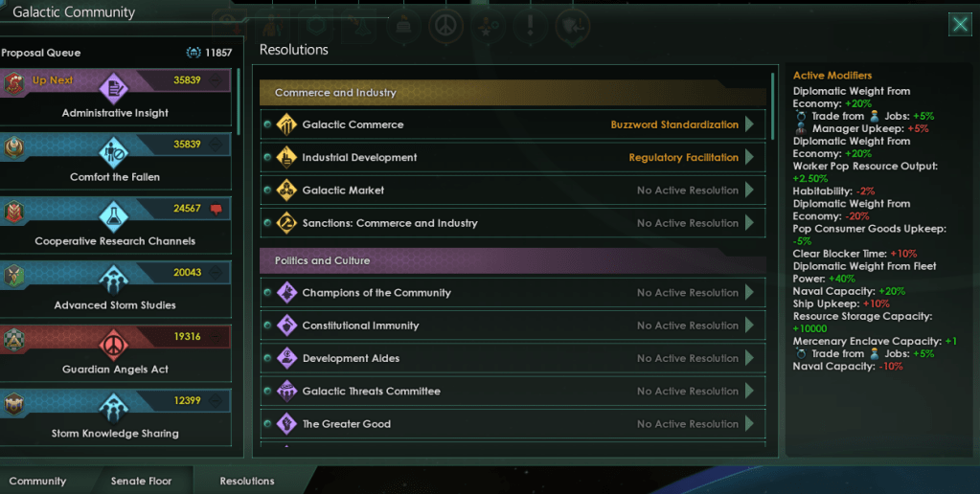Click the Galactic Commerce resolution icon
Viewport: 980px width, 494px height.
286,124
